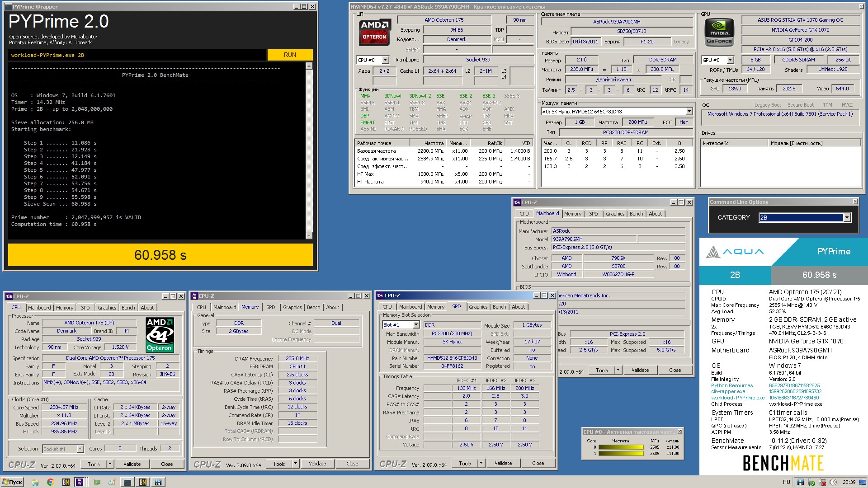
Task: Click Validate in CPU-Z SPD window
Action: 503,463
